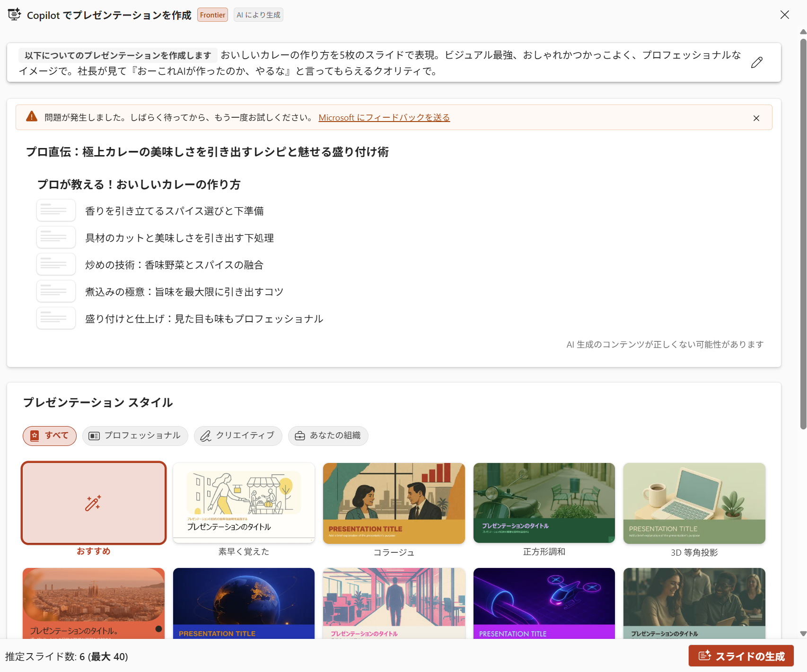Click the star badge icon on すべて filter
807x672 pixels.
tap(35, 436)
